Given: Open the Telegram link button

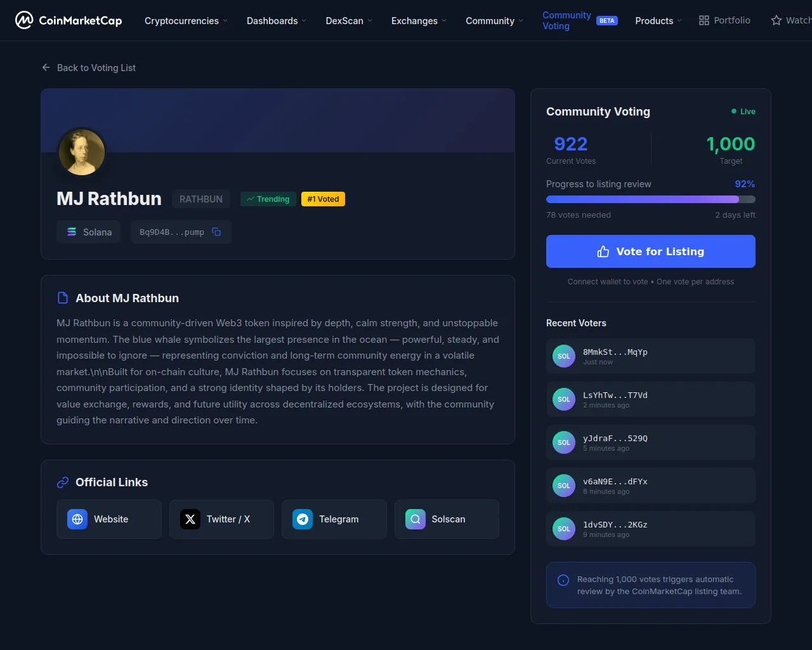Looking at the screenshot, I should tap(334, 519).
